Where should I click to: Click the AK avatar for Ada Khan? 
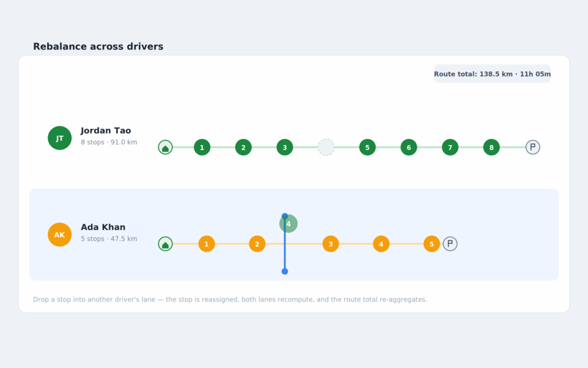(x=60, y=235)
